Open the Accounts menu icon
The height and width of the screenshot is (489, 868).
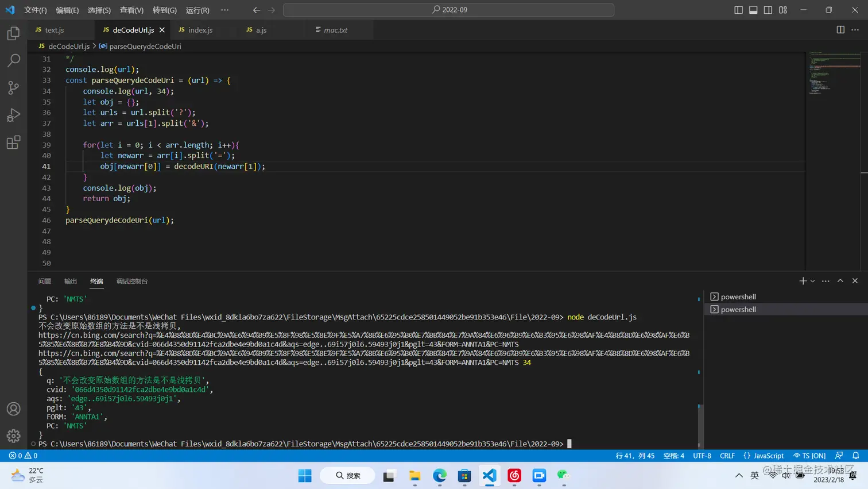[13, 409]
